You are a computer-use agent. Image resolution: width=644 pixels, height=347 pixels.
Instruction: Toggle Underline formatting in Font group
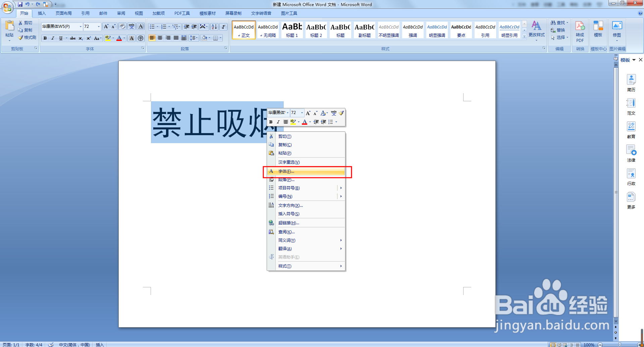click(x=61, y=38)
